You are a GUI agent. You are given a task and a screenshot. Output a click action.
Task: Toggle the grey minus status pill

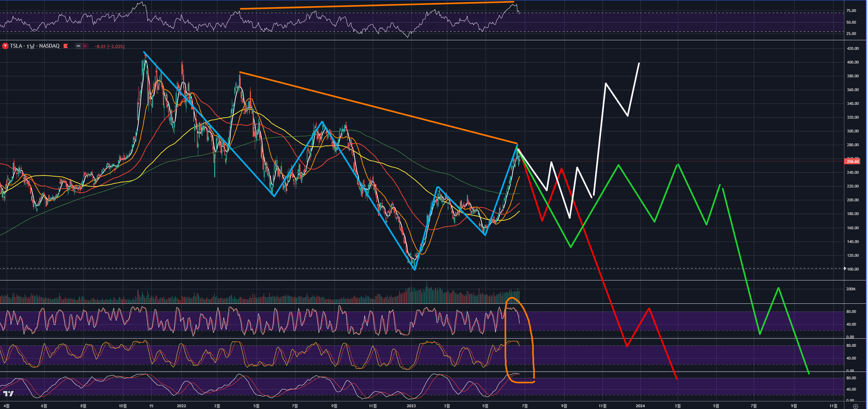78,46
